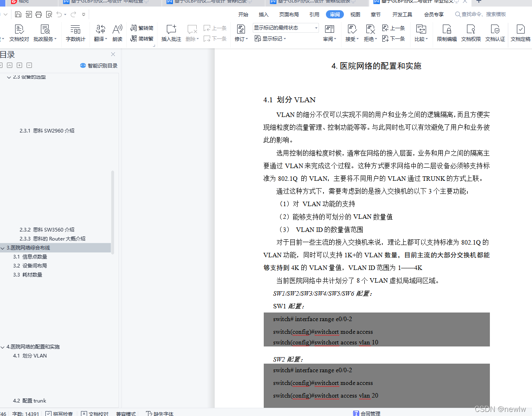Open the 插入 ribbon tab

[x=263, y=14]
